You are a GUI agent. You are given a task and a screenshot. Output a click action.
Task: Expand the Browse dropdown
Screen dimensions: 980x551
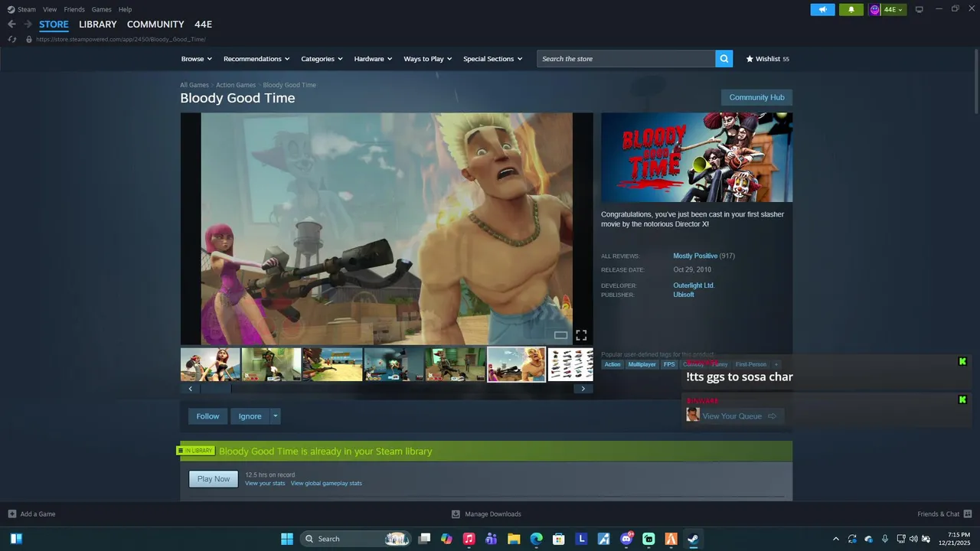197,58
